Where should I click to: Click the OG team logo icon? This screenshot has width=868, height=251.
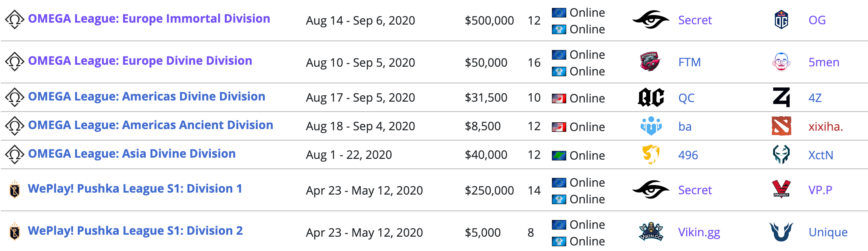coord(781,20)
